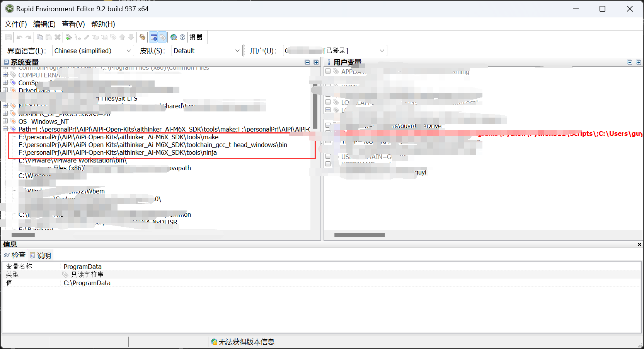Click the disabled Save toolbar icon

[x=9, y=37]
